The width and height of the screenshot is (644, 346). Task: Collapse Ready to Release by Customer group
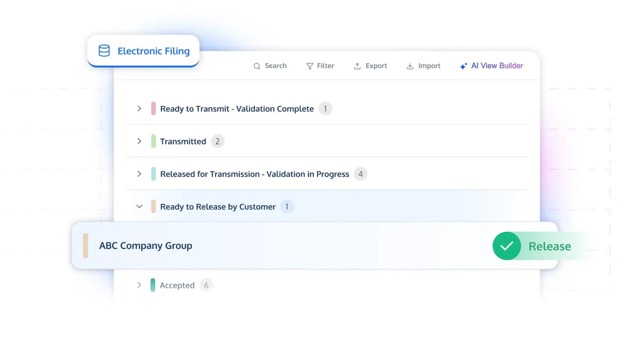click(x=139, y=207)
